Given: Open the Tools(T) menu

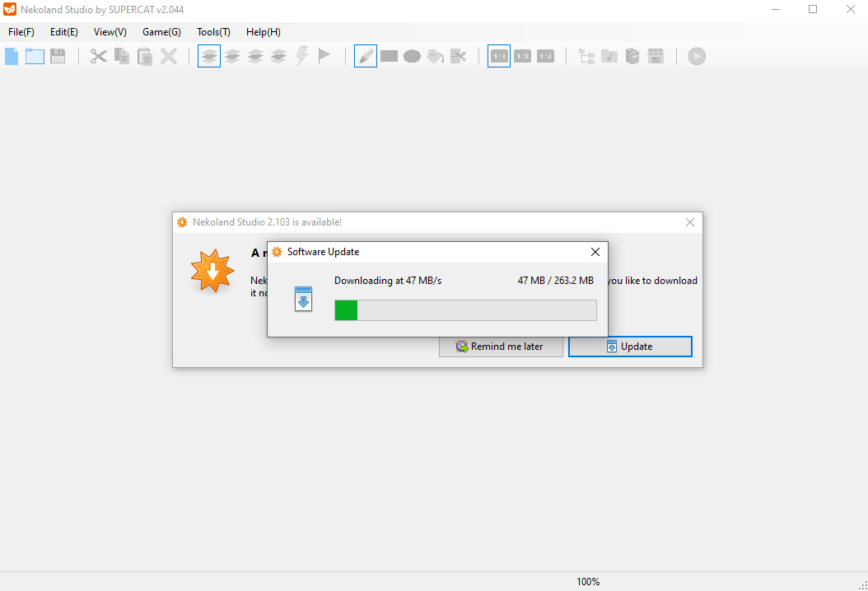Looking at the screenshot, I should tap(213, 32).
